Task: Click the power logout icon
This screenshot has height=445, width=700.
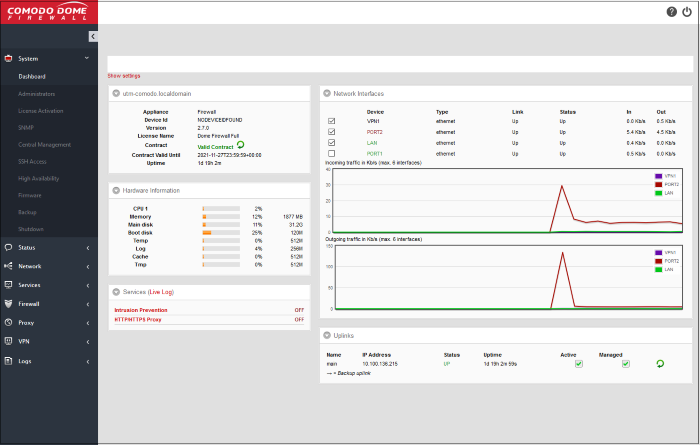Action: point(686,12)
